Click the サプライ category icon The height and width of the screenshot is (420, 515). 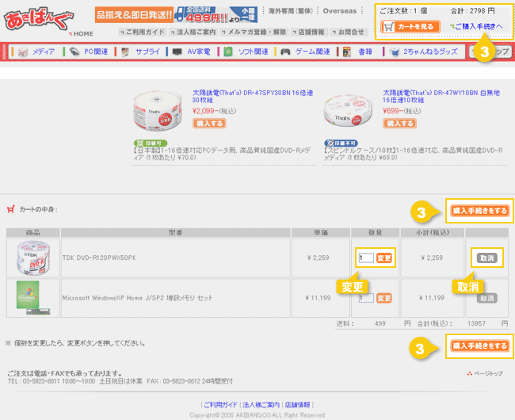(x=125, y=52)
